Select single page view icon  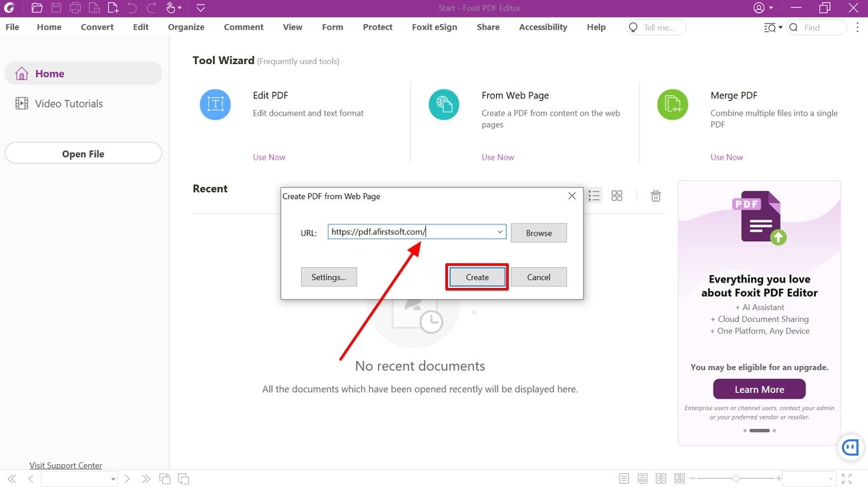(624, 479)
